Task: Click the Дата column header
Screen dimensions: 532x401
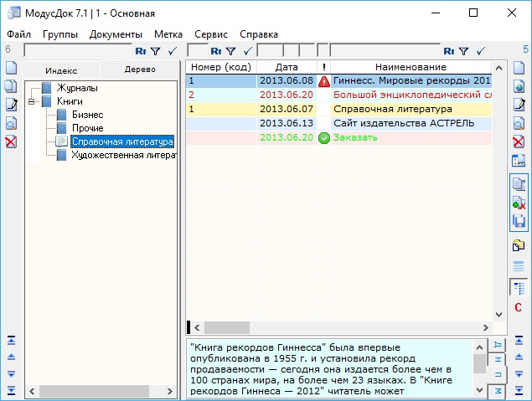Action: tap(287, 67)
